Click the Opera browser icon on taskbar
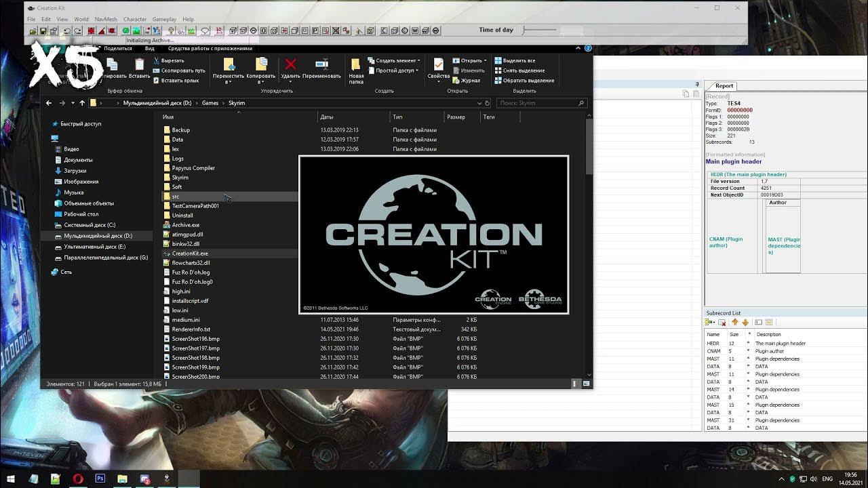 pos(77,479)
